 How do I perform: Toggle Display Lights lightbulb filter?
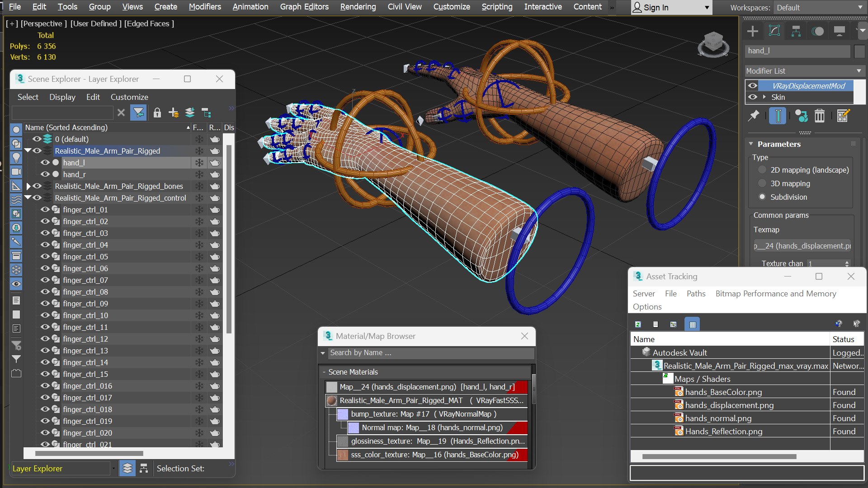tap(16, 158)
